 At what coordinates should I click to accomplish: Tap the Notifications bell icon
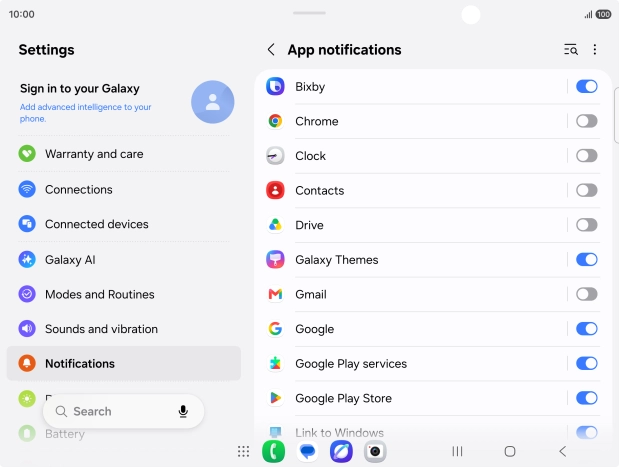click(27, 363)
